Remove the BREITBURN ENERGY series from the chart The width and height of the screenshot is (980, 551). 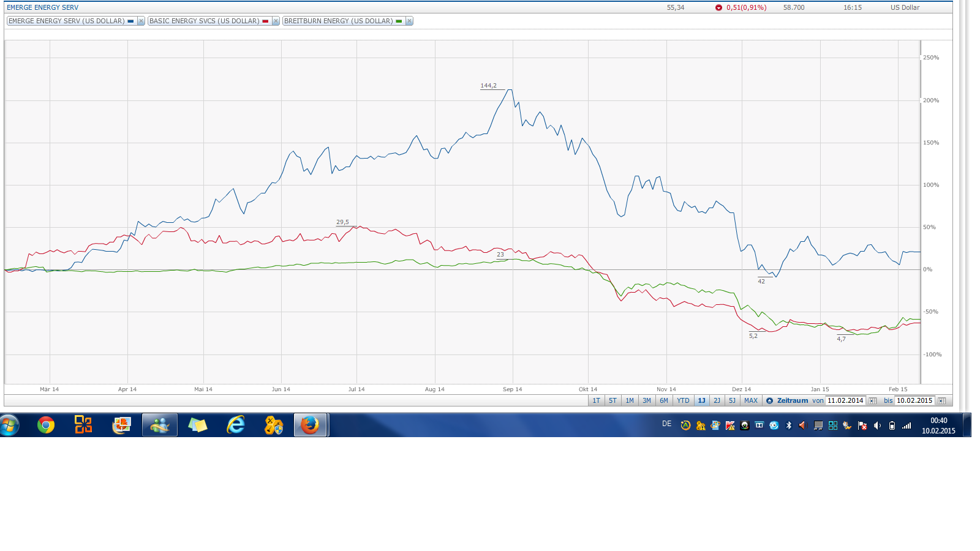(409, 20)
